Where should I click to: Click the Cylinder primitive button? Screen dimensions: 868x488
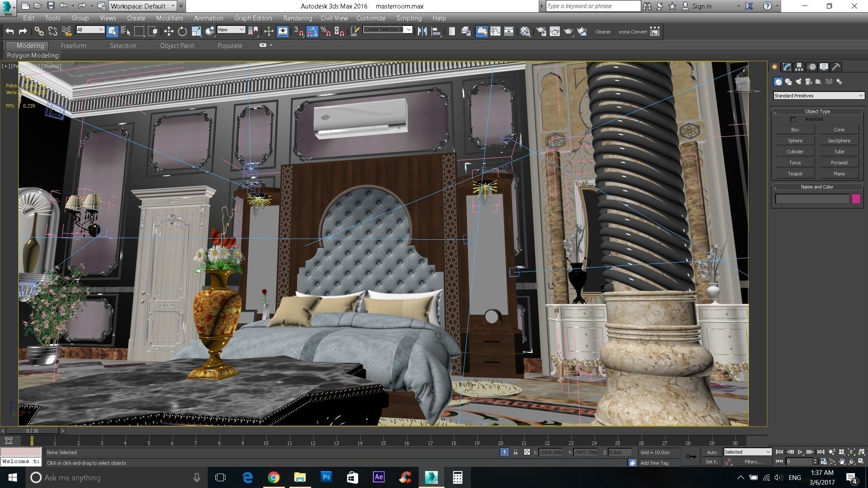click(795, 152)
